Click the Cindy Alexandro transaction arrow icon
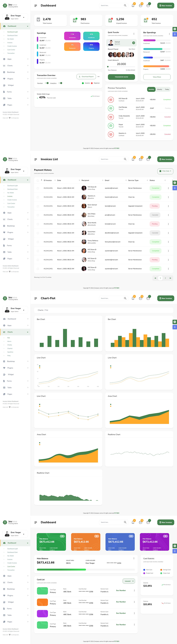The width and height of the screenshot is (177, 644). tap(111, 117)
